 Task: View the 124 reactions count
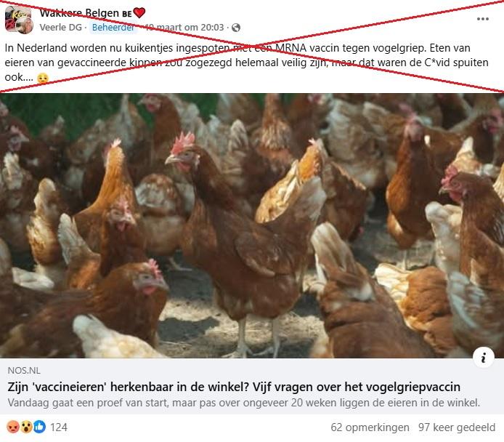[59, 427]
